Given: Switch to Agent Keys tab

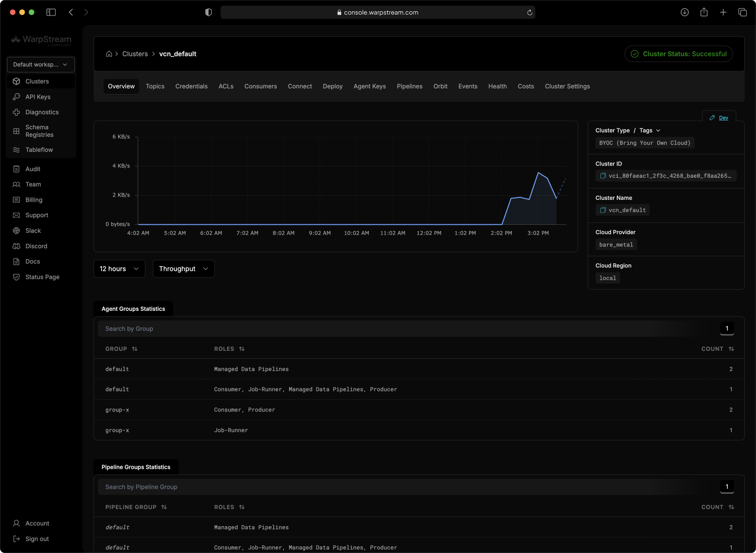Looking at the screenshot, I should [x=370, y=87].
